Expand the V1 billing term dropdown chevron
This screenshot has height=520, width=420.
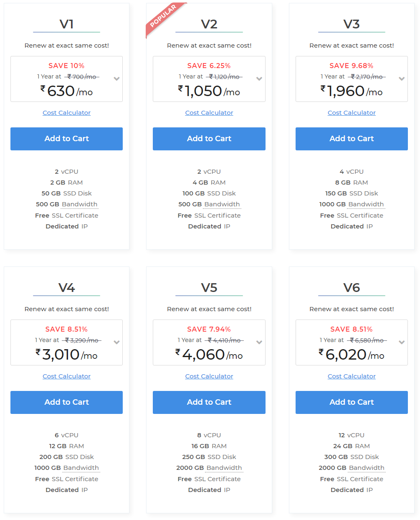(117, 79)
